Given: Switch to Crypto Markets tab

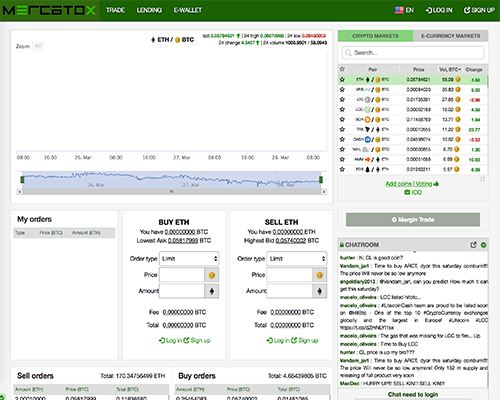Looking at the screenshot, I should tap(375, 36).
